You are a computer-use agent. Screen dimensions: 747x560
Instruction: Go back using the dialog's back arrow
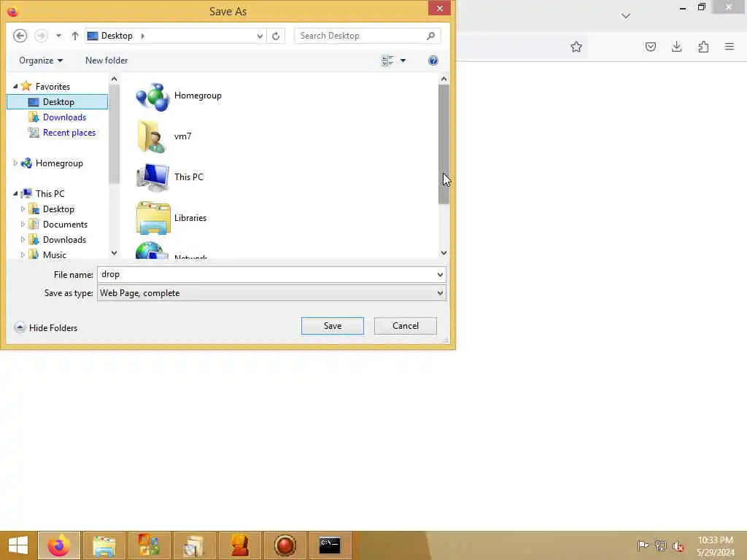20,36
